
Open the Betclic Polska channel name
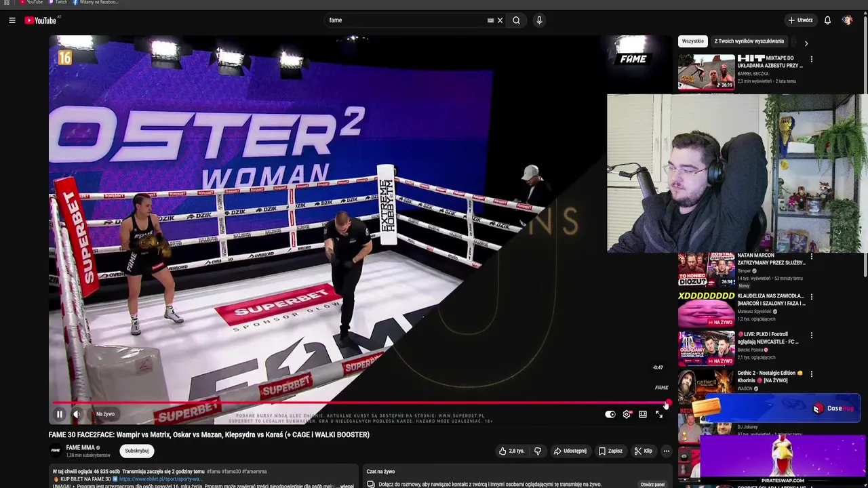[752, 350]
